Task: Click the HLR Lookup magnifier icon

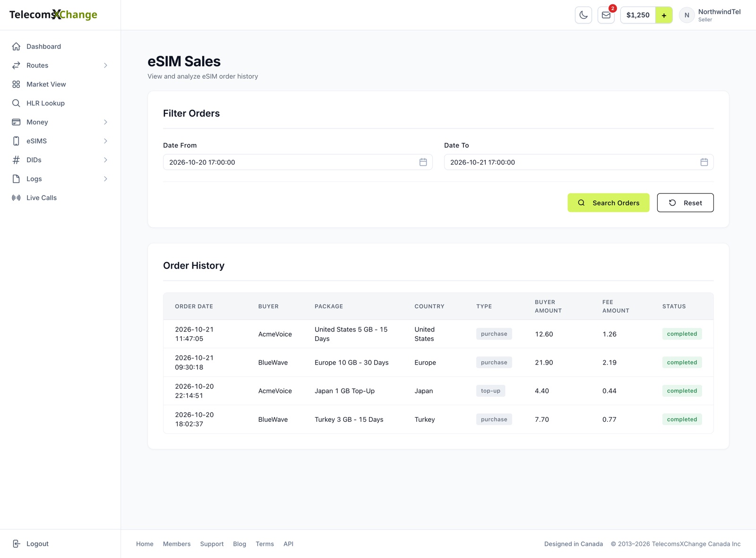Action: [x=16, y=103]
